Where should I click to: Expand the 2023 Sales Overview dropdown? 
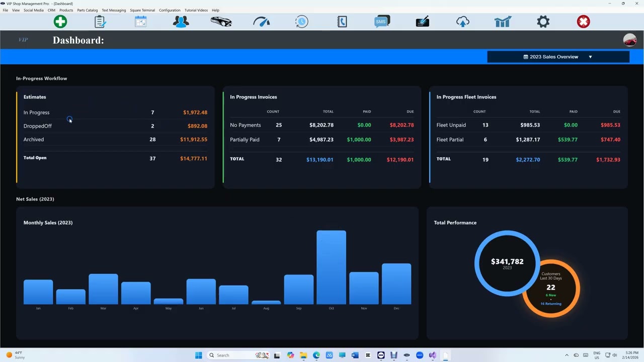pyautogui.click(x=558, y=57)
